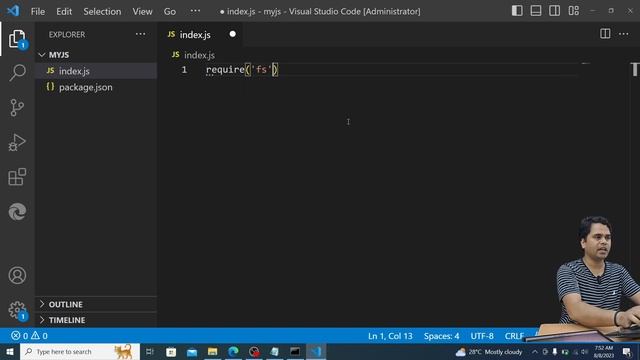This screenshot has width=640, height=360.
Task: Open editor More Actions ellipsis
Action: [x=624, y=34]
